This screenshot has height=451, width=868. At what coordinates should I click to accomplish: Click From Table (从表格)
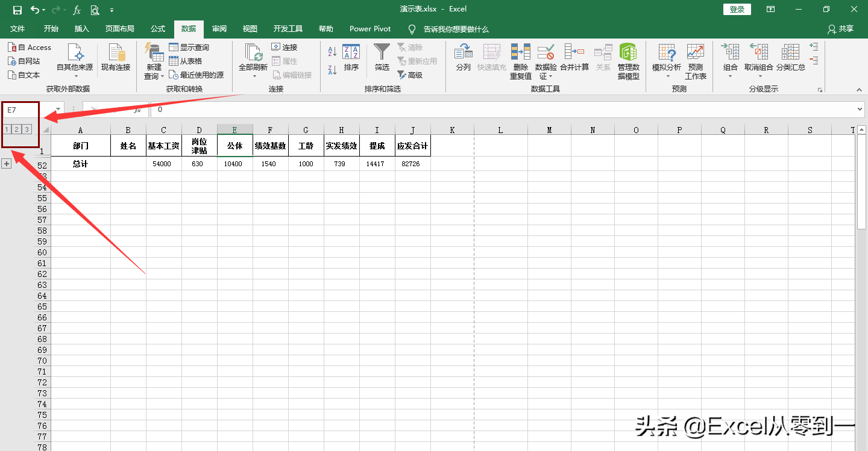(x=185, y=61)
